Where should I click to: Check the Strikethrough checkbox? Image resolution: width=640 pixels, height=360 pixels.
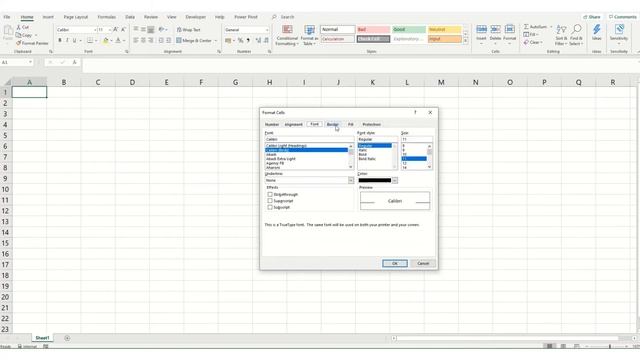point(270,194)
